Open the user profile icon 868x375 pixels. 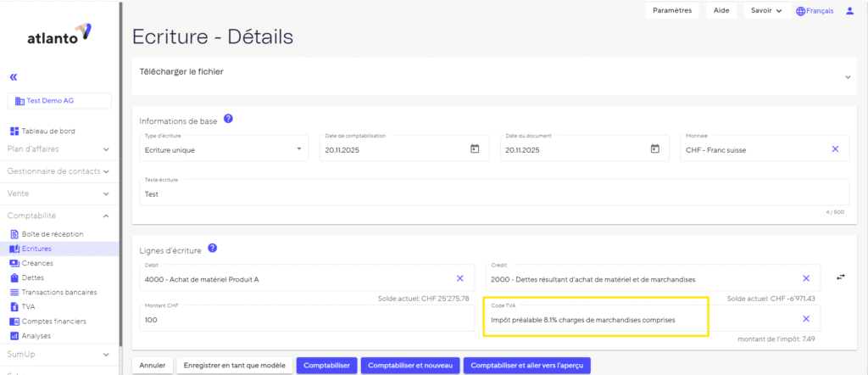850,11
